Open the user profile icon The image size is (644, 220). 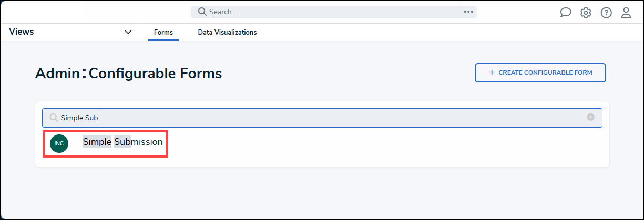626,13
